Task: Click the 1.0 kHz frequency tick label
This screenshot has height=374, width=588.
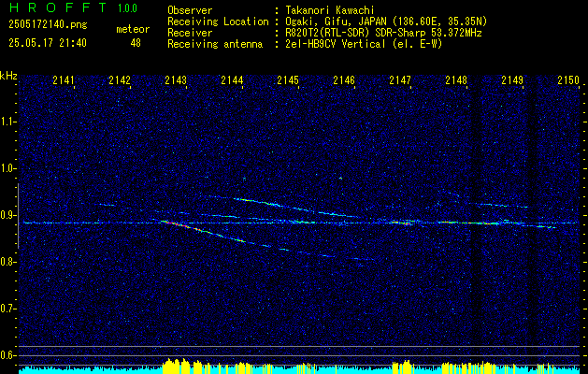Action: (x=7, y=168)
